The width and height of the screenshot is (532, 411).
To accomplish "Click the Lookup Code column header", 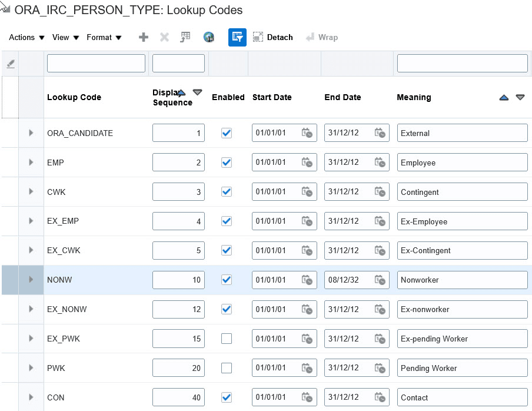I will [74, 97].
